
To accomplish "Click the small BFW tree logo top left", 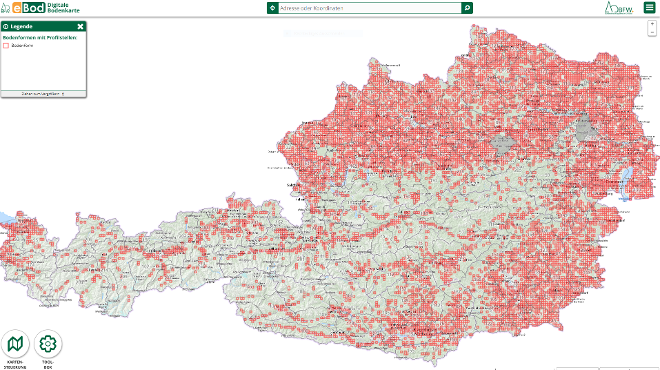I will pyautogui.click(x=5, y=8).
